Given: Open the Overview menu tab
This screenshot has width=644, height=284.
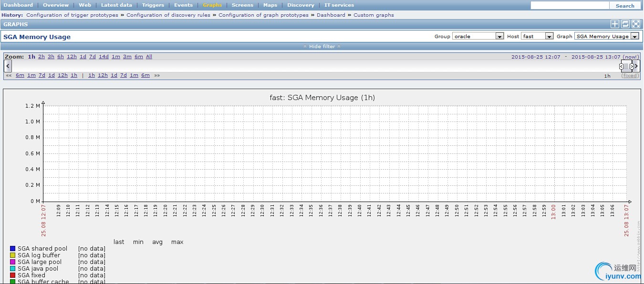Looking at the screenshot, I should 56,5.
